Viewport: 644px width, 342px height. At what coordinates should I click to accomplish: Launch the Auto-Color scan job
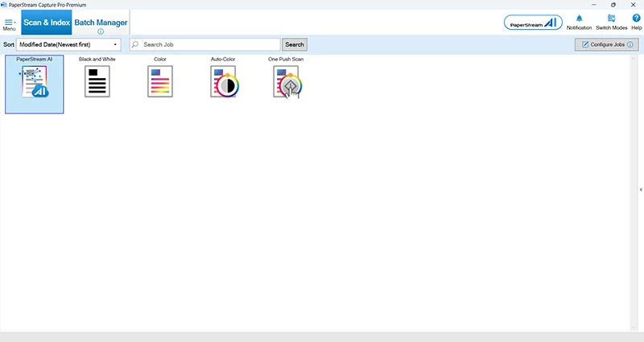[x=222, y=82]
